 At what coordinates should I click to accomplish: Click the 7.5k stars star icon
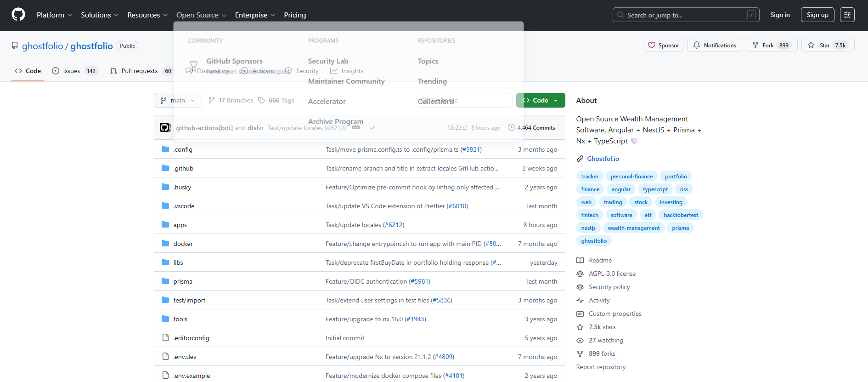[x=580, y=327]
